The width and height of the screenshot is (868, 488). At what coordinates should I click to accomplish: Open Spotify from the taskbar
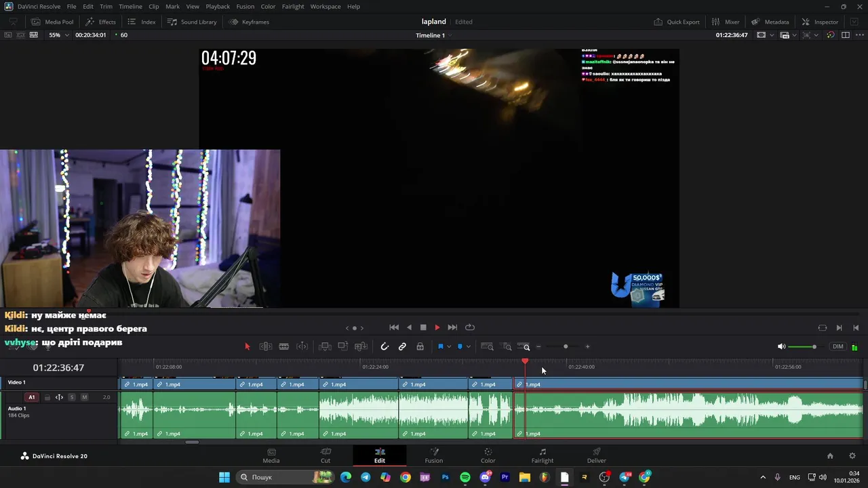(465, 477)
